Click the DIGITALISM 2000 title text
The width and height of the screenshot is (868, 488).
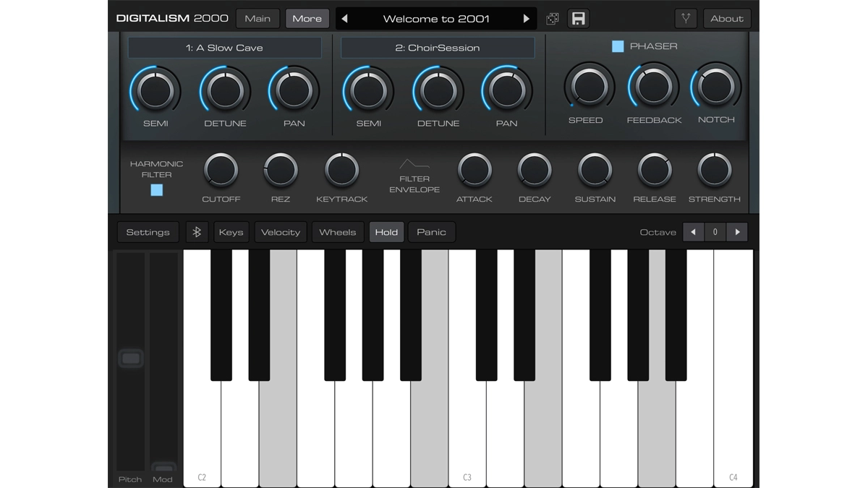click(172, 18)
